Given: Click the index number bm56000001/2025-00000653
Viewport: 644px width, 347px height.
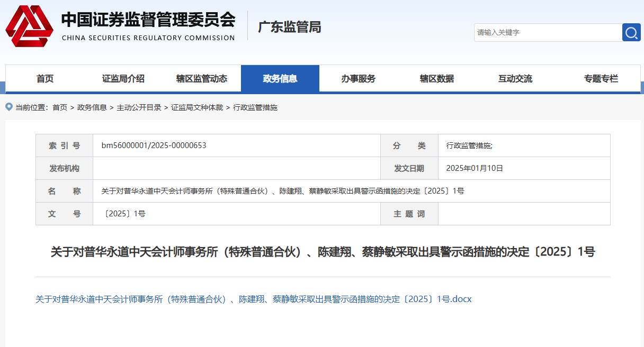Looking at the screenshot, I should [154, 145].
